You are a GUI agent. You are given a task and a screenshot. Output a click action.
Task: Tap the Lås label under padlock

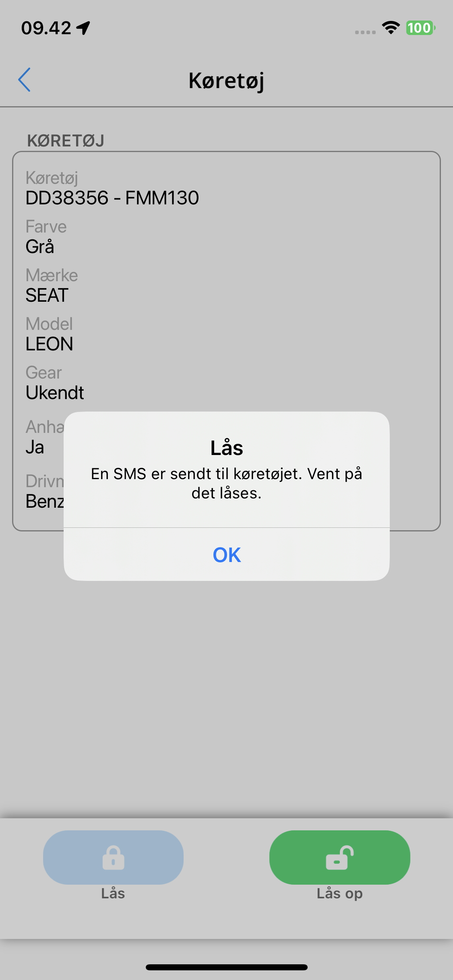coord(113,893)
